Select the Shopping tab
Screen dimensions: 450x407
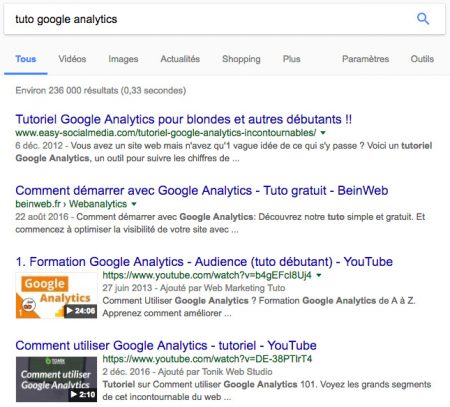pos(241,59)
